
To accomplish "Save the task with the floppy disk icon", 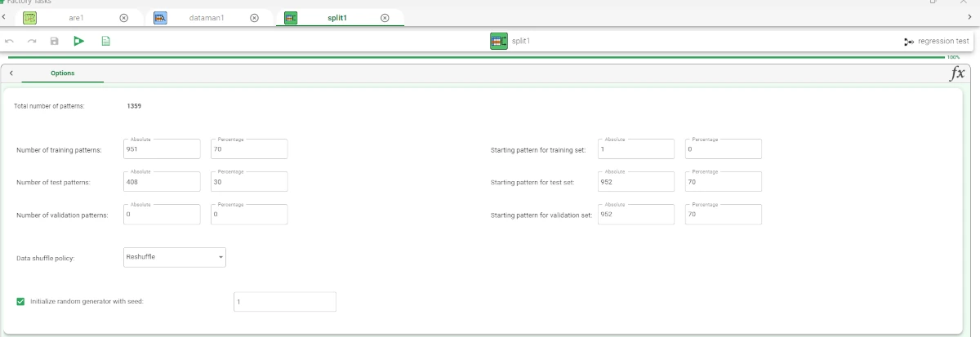I will [x=54, y=41].
